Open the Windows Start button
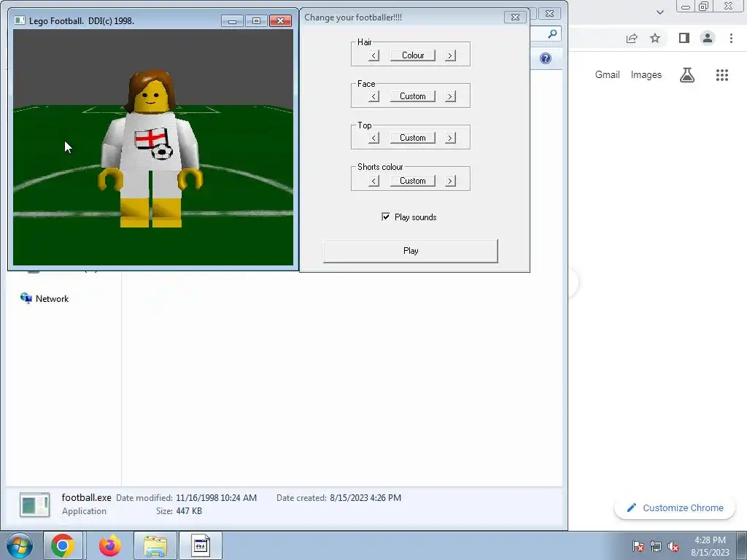 tap(20, 545)
